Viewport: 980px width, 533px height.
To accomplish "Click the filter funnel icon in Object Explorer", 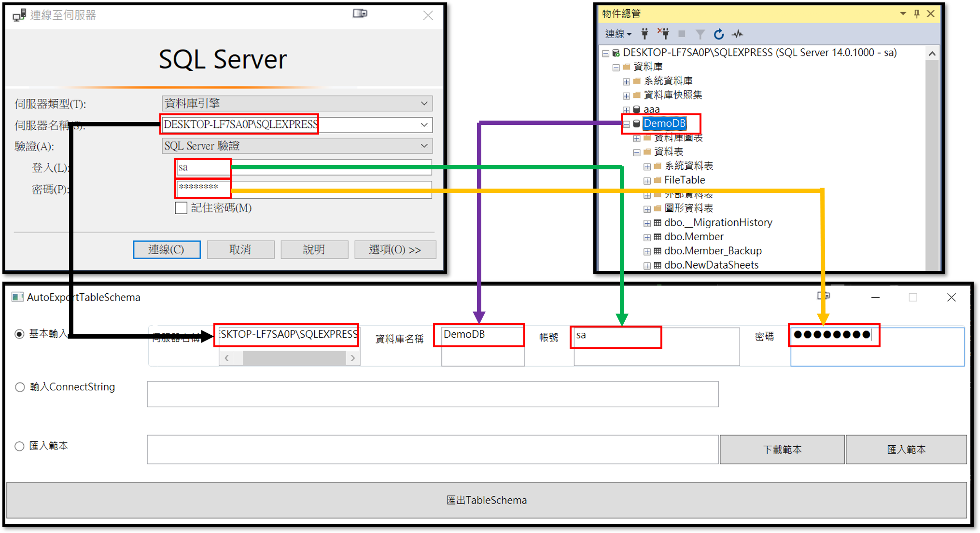I will (x=700, y=34).
